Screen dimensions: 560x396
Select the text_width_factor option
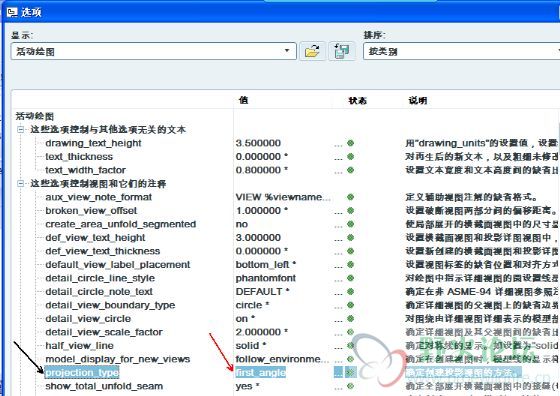coord(85,170)
